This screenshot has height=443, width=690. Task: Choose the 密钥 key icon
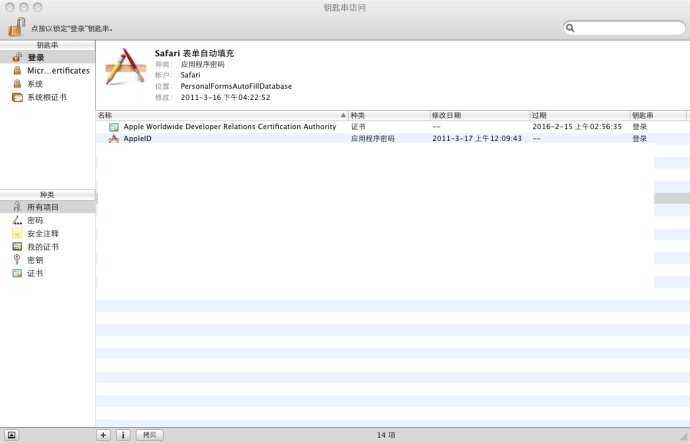pyautogui.click(x=17, y=260)
